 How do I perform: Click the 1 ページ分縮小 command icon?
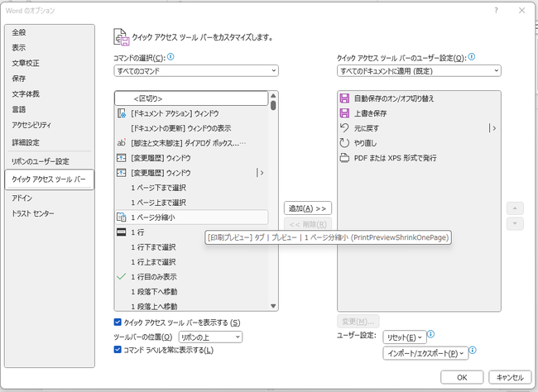point(122,218)
